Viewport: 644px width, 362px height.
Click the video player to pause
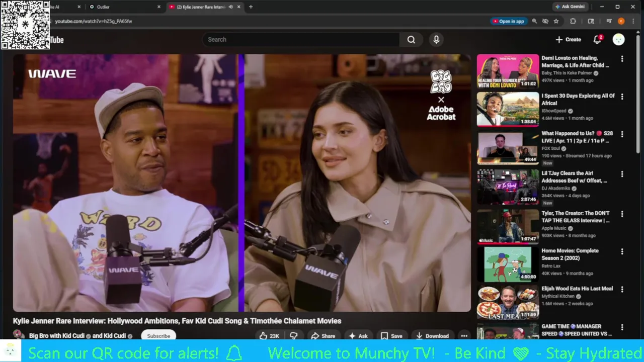click(x=242, y=183)
